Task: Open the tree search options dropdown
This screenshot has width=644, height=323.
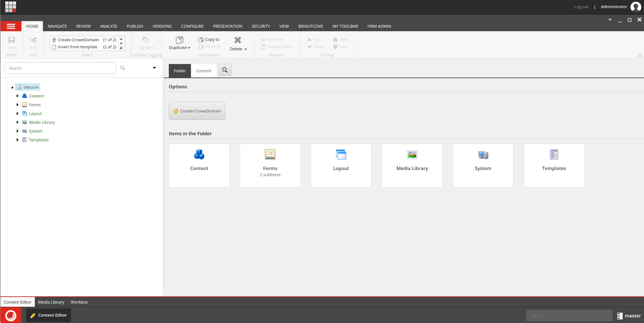Action: point(154,68)
